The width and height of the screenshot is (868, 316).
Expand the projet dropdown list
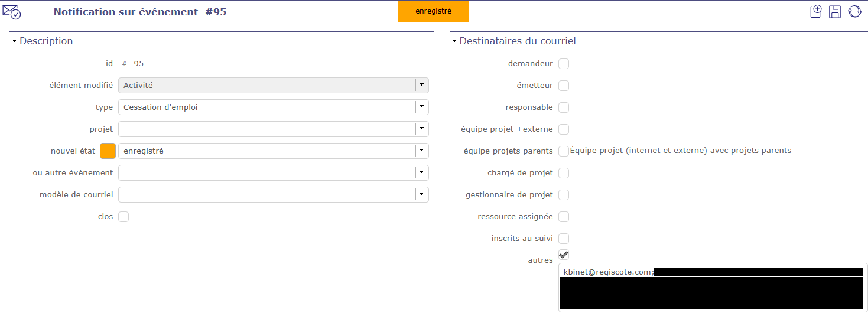coord(421,129)
